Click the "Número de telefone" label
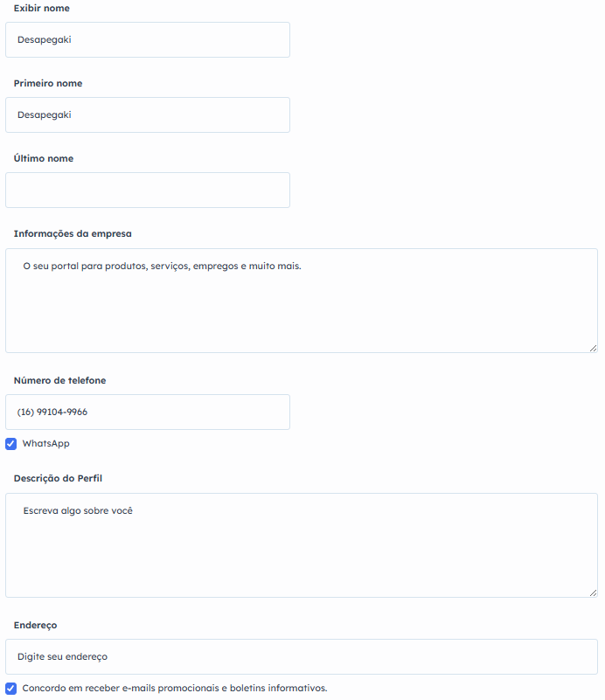This screenshot has height=700, width=605. tap(60, 380)
